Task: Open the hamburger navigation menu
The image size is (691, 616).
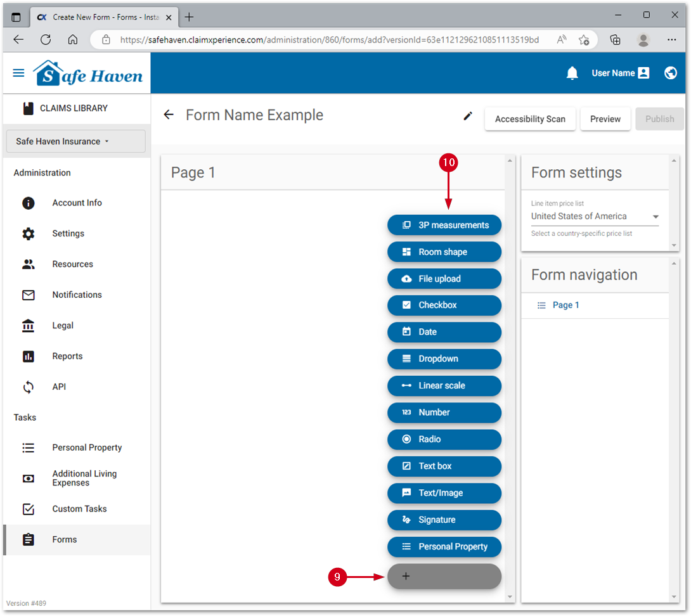Action: 19,73
